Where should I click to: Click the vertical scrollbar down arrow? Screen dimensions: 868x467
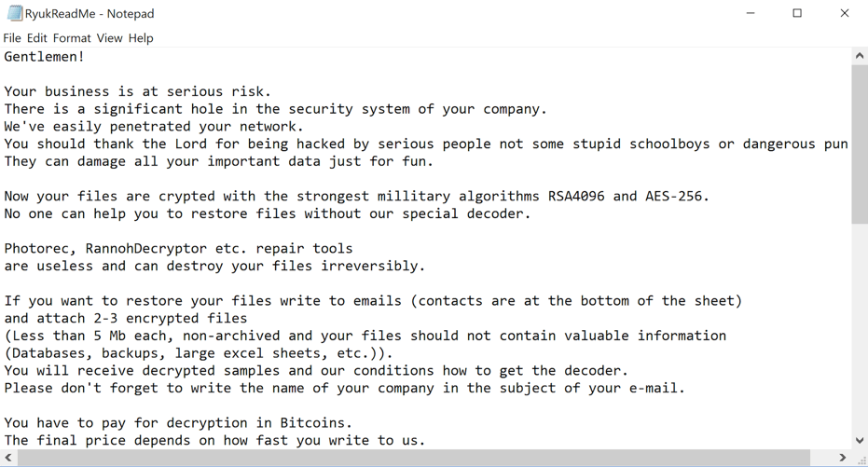coord(860,440)
